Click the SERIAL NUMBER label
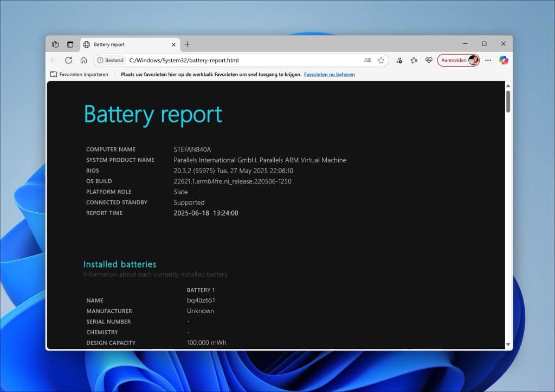The image size is (555, 392). [x=108, y=322]
